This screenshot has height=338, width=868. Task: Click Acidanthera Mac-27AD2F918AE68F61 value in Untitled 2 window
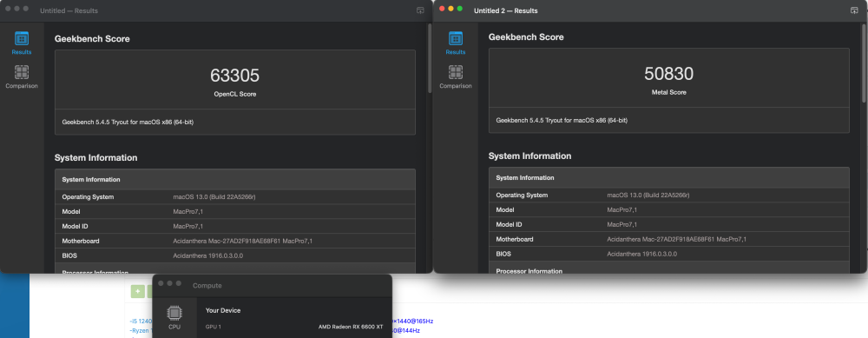pyautogui.click(x=676, y=239)
